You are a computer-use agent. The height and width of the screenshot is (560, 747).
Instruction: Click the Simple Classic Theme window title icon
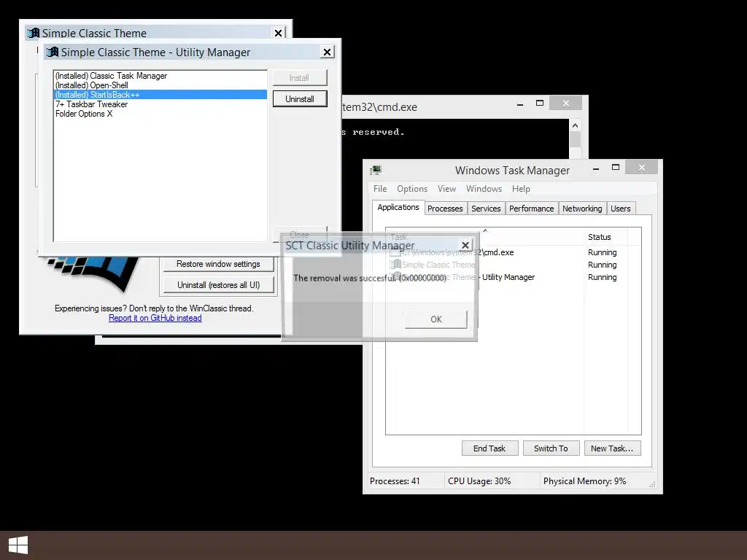pos(34,33)
